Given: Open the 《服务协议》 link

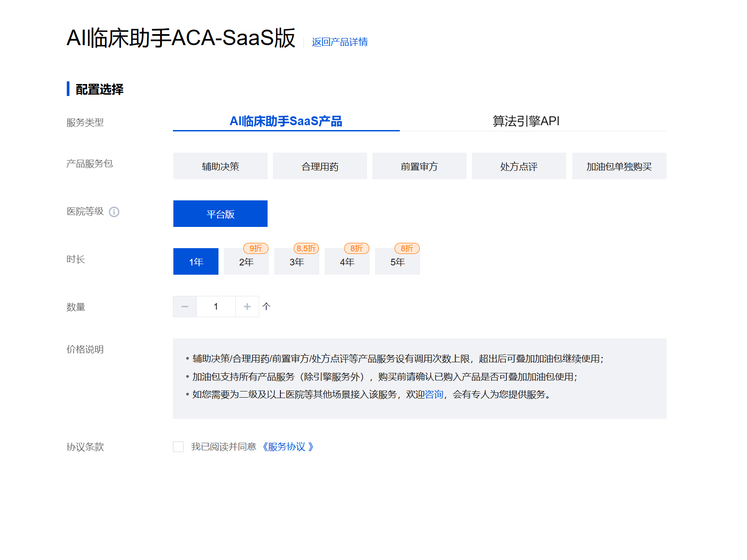Looking at the screenshot, I should [x=287, y=447].
